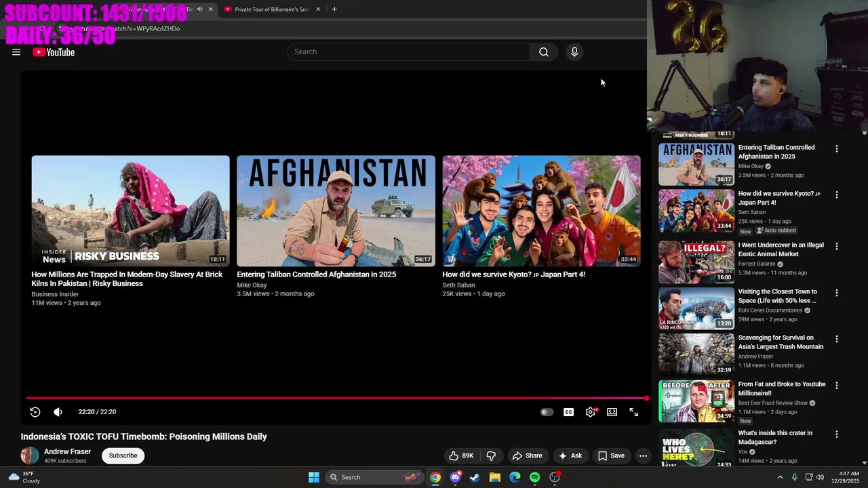Open Microsoft Edge from the taskbar
Image resolution: width=868 pixels, height=488 pixels.
click(x=515, y=477)
